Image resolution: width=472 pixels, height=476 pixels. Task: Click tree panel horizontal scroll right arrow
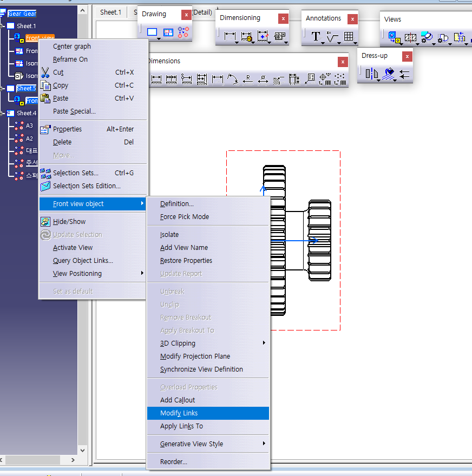pos(73,460)
